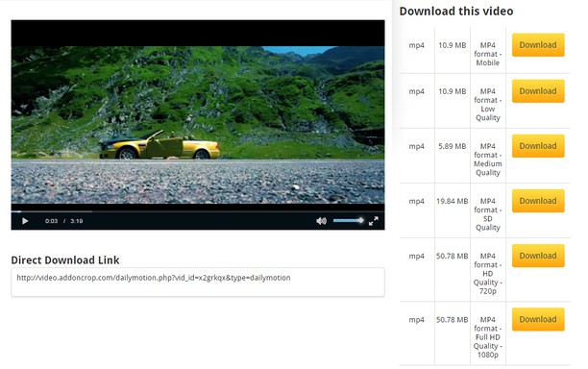Download the MP4 SD Quality version
This screenshot has height=369, width=588.
coord(538,201)
